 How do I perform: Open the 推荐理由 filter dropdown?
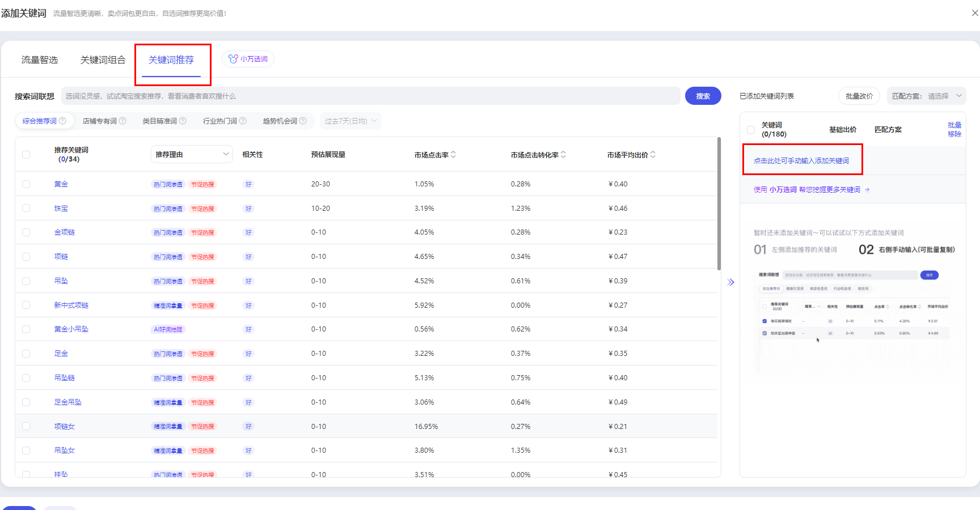[x=192, y=154]
